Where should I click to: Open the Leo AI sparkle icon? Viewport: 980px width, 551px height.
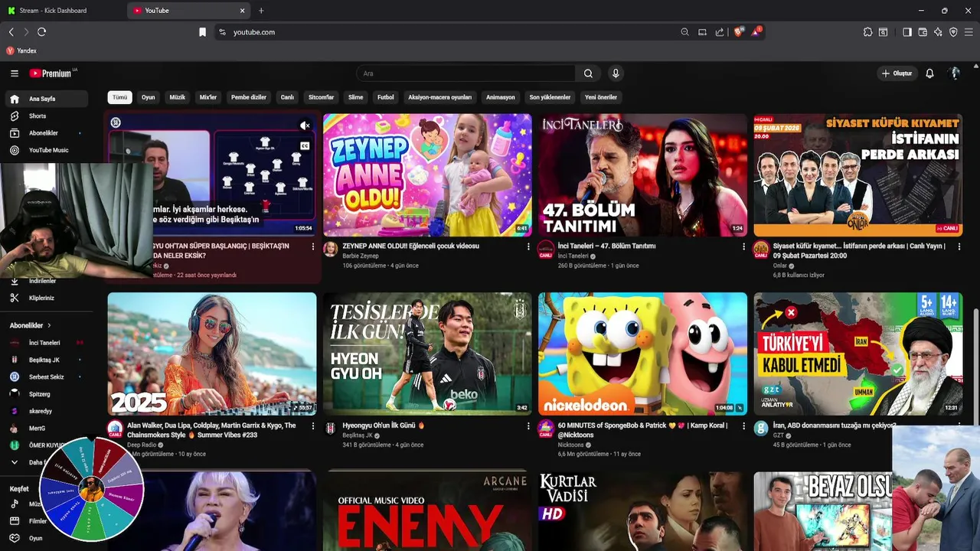(938, 32)
